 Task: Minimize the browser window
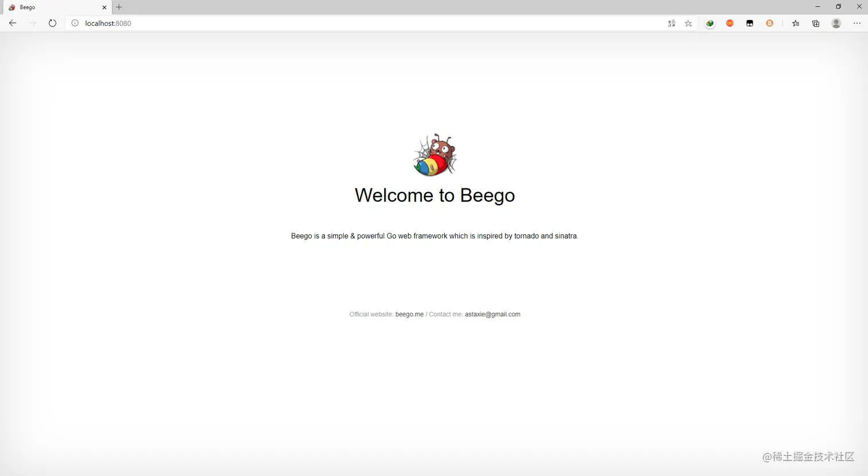click(x=817, y=7)
